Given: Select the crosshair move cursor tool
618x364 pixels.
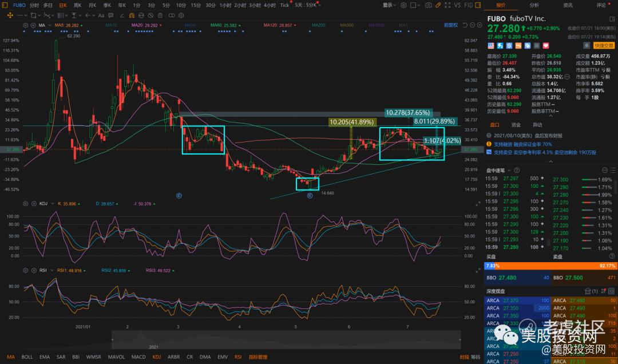Looking at the screenshot, I should pyautogui.click(x=10, y=15).
